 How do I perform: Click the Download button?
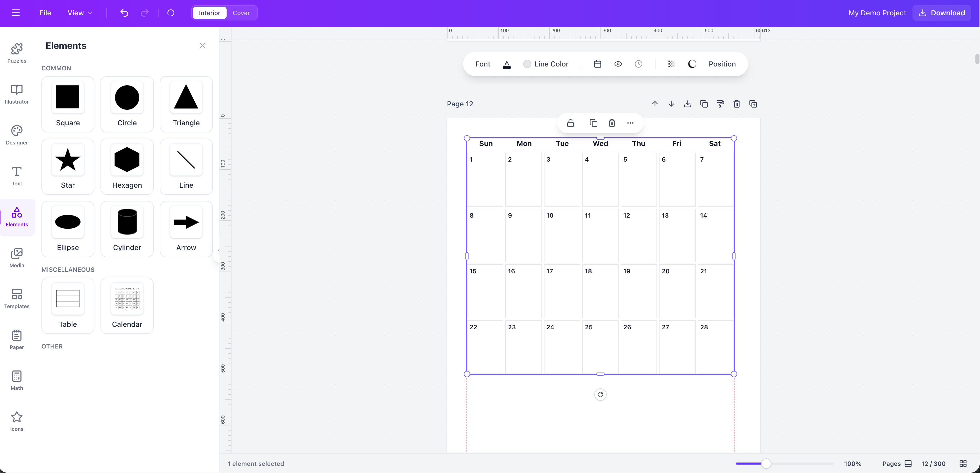[941, 13]
